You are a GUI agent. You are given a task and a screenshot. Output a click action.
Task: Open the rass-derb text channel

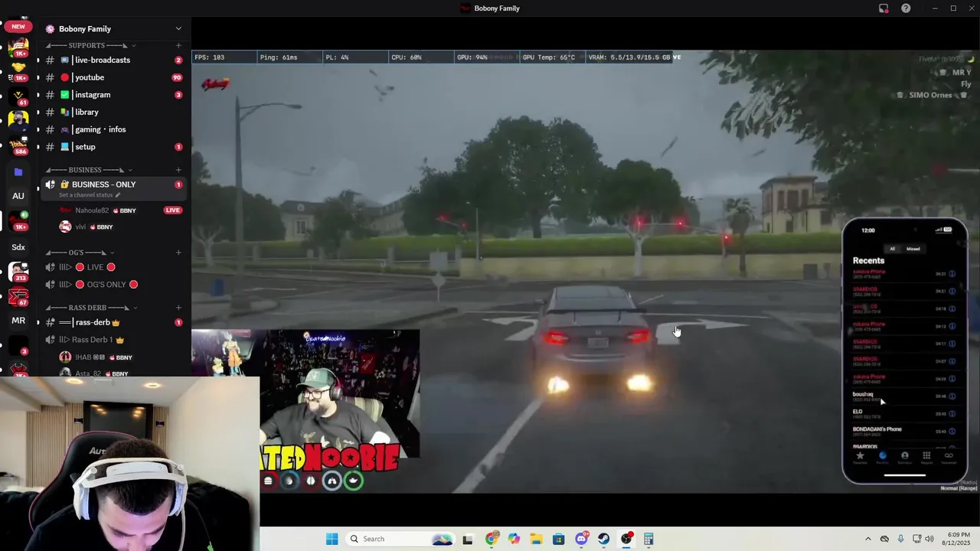click(112, 322)
